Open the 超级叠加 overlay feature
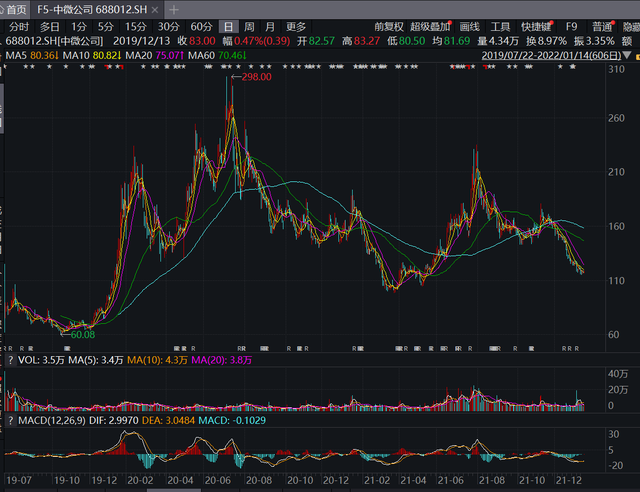Image resolution: width=640 pixels, height=492 pixels. 430,27
